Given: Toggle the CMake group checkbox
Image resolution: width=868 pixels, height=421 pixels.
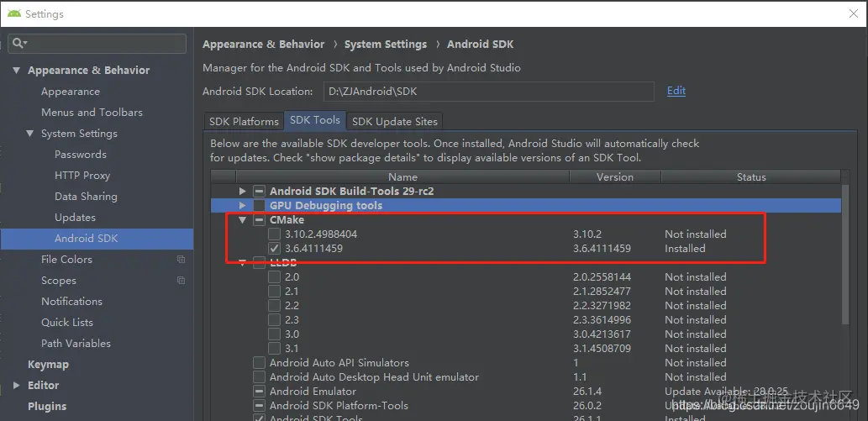Looking at the screenshot, I should coord(259,220).
